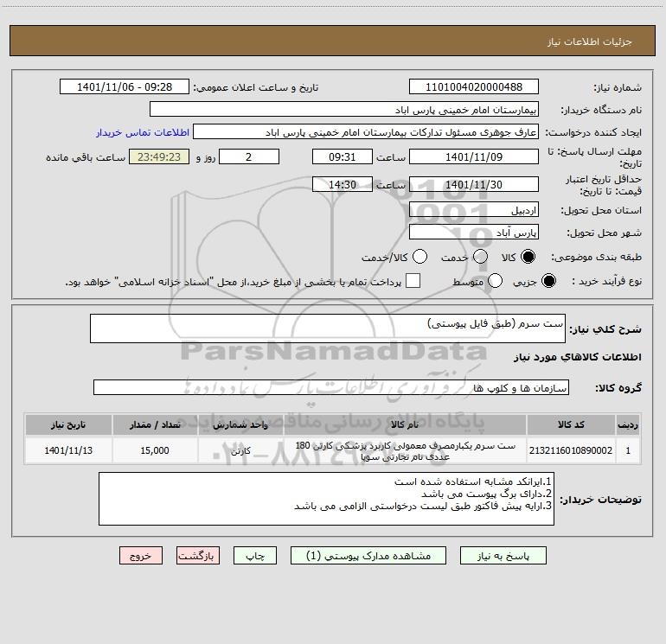The height and width of the screenshot is (644, 666).
Task: Click the city field پارس آباد
Action: tap(474, 232)
